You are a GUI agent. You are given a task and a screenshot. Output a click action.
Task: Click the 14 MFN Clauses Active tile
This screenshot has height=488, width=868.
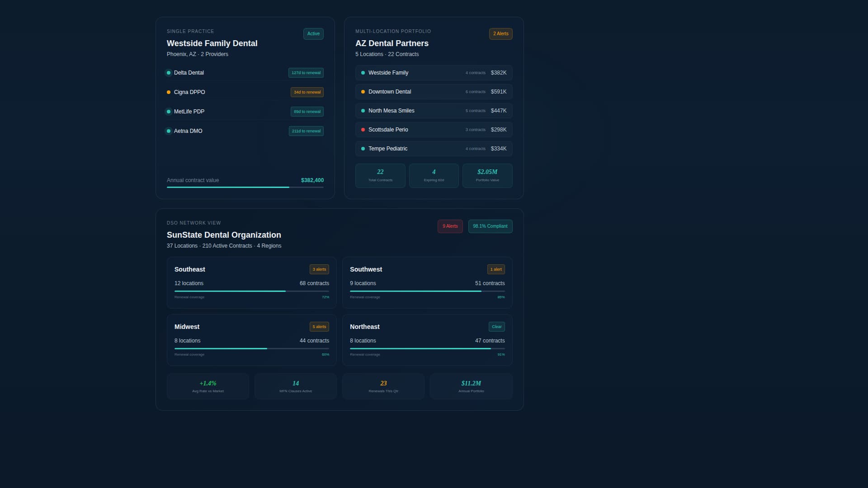[296, 386]
